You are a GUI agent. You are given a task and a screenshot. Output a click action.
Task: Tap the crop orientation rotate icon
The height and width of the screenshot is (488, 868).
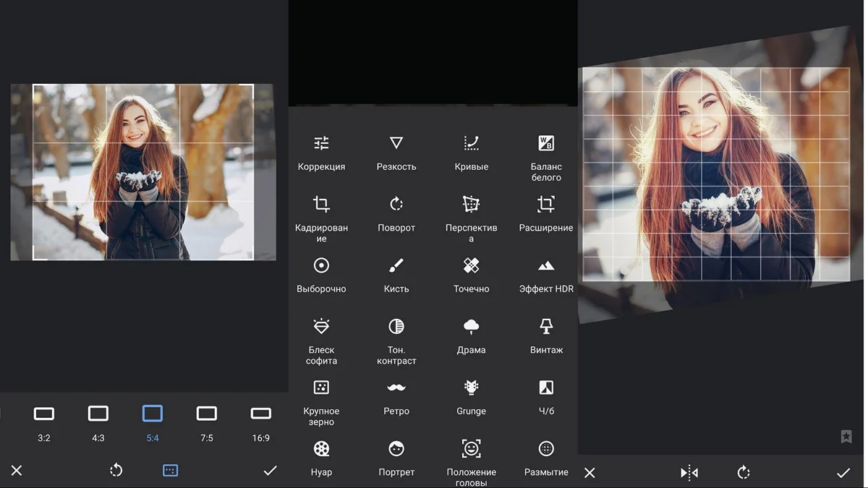[x=116, y=471]
